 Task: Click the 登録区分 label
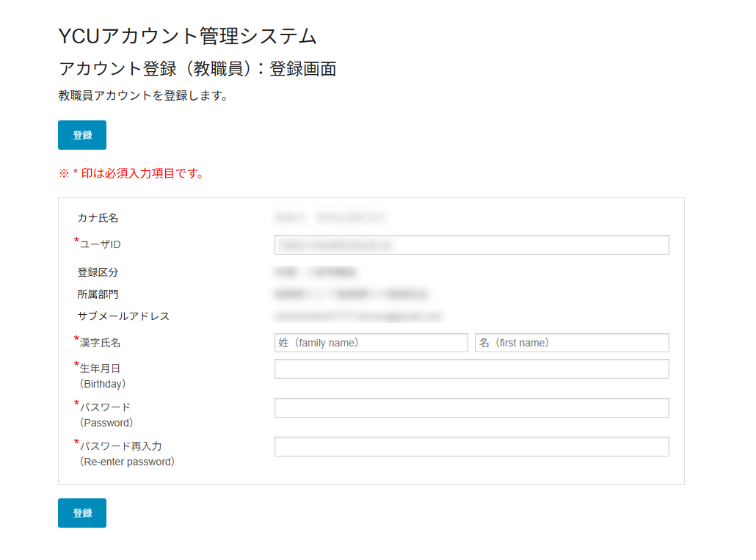tap(98, 272)
